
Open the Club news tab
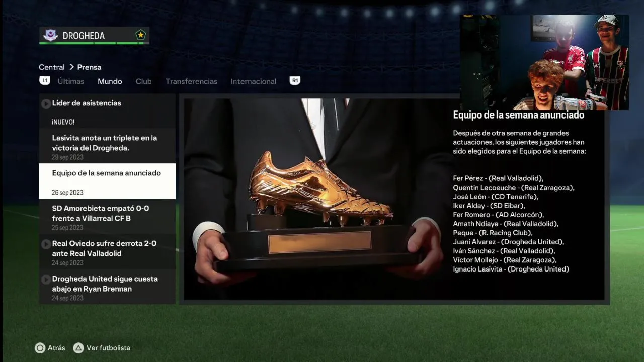tap(143, 81)
